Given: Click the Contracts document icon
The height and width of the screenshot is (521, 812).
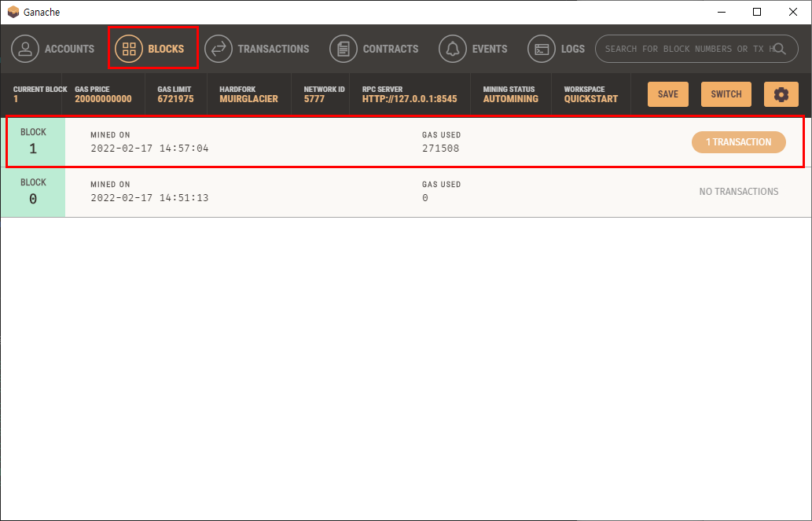Looking at the screenshot, I should [344, 49].
